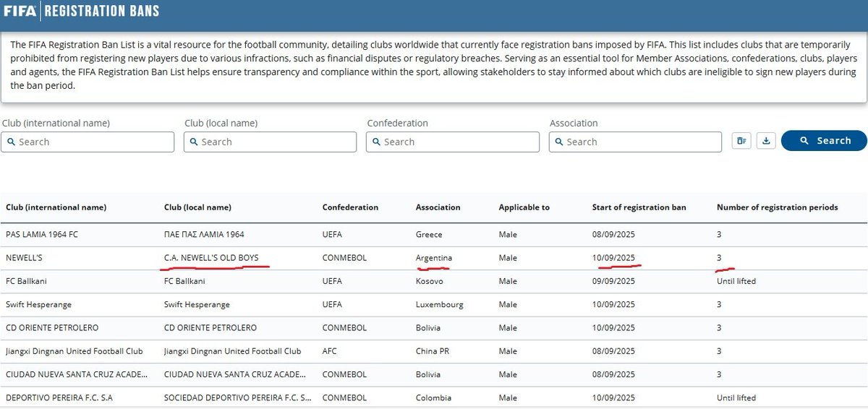Click the '08/09/2025' date in PAS Lamia row
This screenshot has height=409, width=868.
tap(613, 235)
